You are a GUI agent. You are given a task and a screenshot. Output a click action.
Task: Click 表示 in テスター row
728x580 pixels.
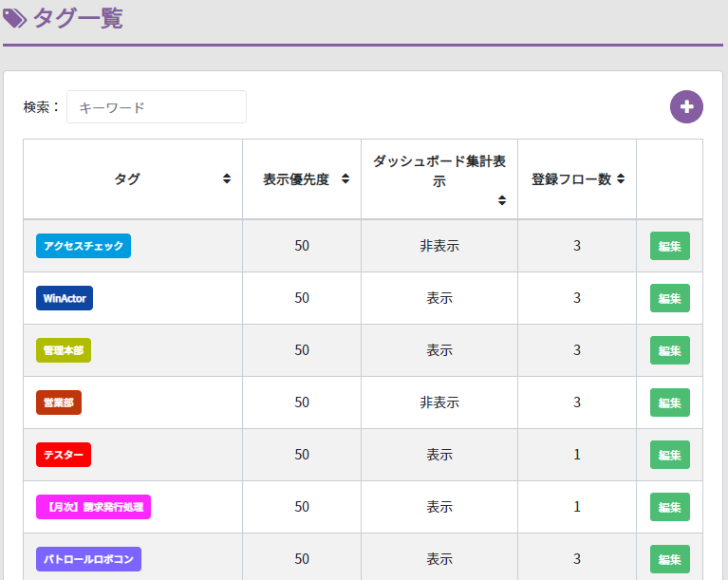[439, 455]
